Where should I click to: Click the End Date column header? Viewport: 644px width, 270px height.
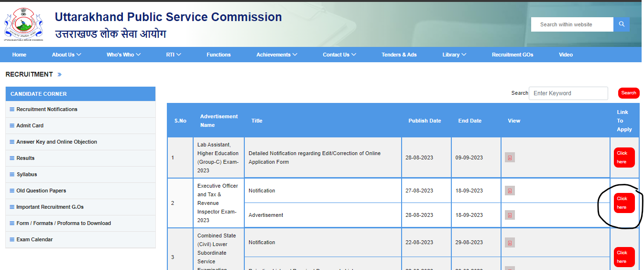pos(470,121)
